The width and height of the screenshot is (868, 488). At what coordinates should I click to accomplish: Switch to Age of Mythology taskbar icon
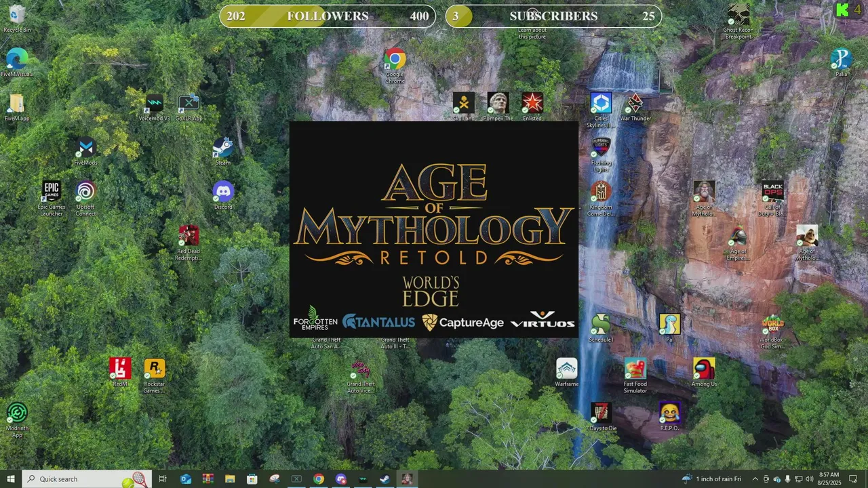(x=407, y=479)
